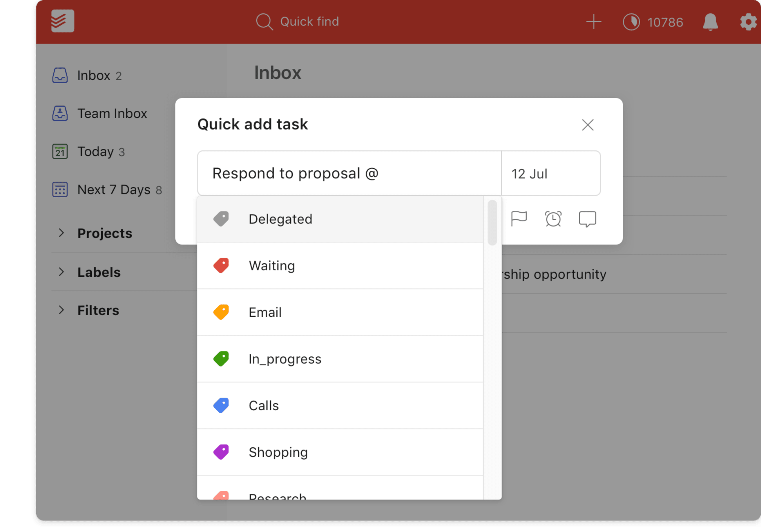The height and width of the screenshot is (532, 761).
Task: Click the orange Email tag icon
Action: (x=221, y=312)
